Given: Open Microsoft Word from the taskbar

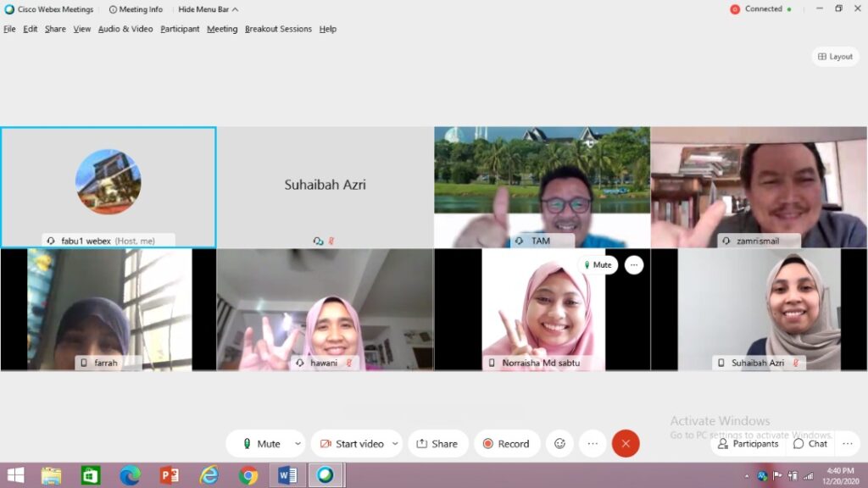Looking at the screenshot, I should [287, 475].
